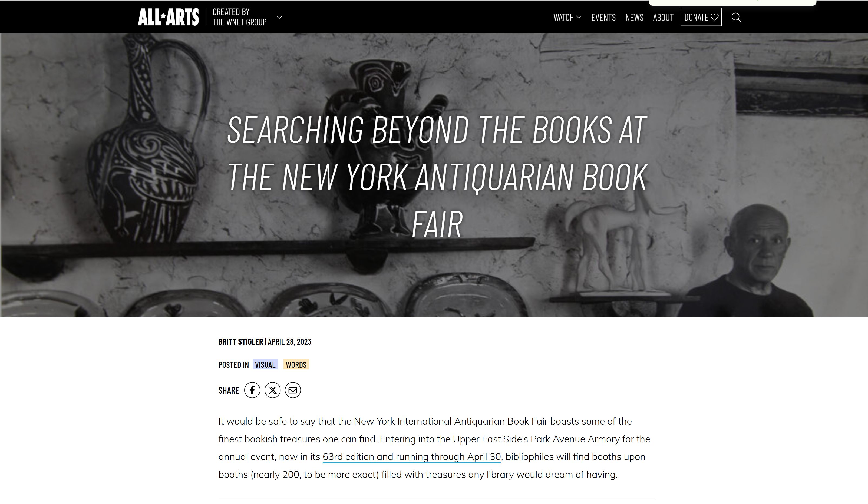Share the article via email icon
Image resolution: width=868 pixels, height=504 pixels.
293,390
